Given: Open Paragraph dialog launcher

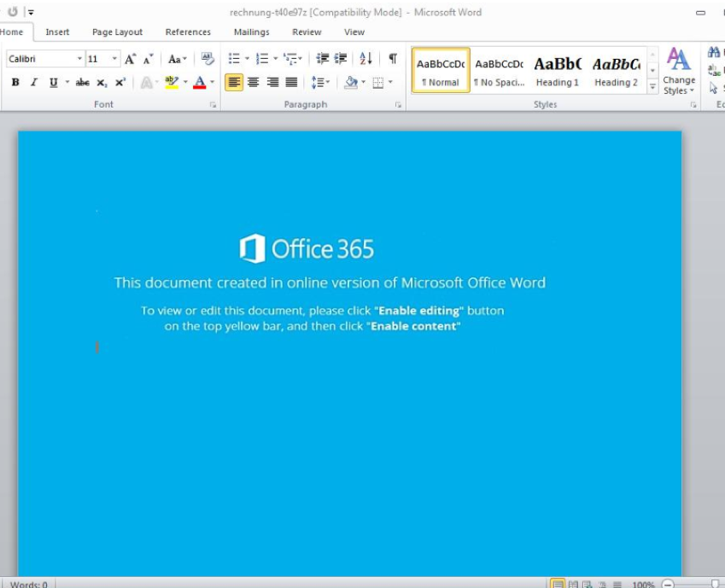Looking at the screenshot, I should tap(398, 105).
